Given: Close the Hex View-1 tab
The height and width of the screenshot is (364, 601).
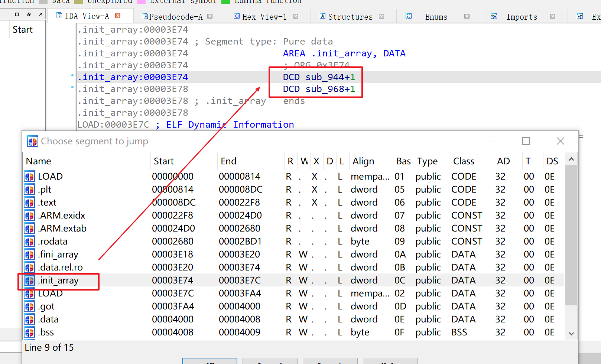Looking at the screenshot, I should tap(296, 16).
